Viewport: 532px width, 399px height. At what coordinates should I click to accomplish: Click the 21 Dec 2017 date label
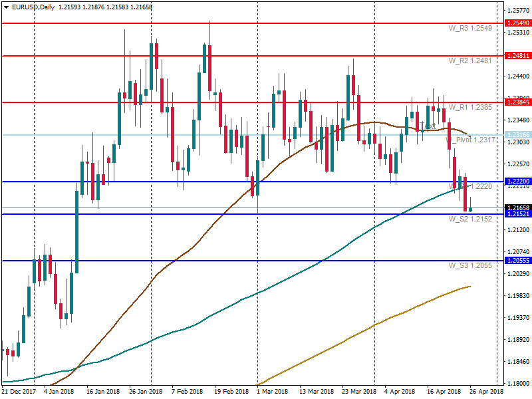coord(19,392)
